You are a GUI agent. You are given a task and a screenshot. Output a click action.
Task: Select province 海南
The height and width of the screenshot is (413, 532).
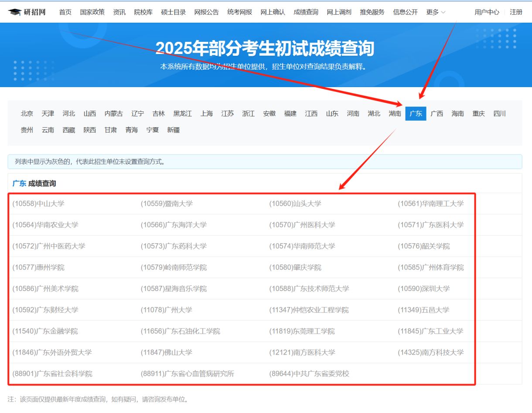click(458, 114)
